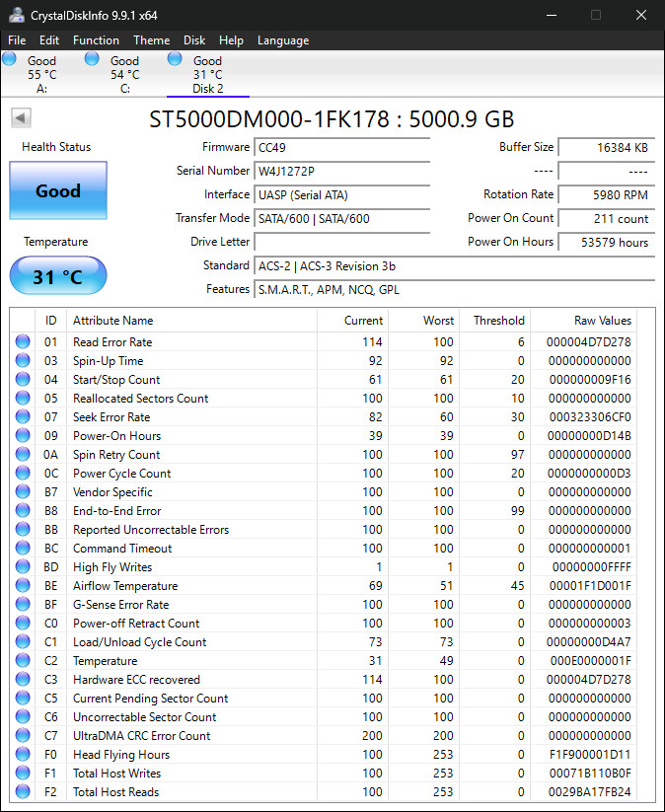
Task: Click raw value 000E0000001F of Temperature
Action: coord(590,660)
